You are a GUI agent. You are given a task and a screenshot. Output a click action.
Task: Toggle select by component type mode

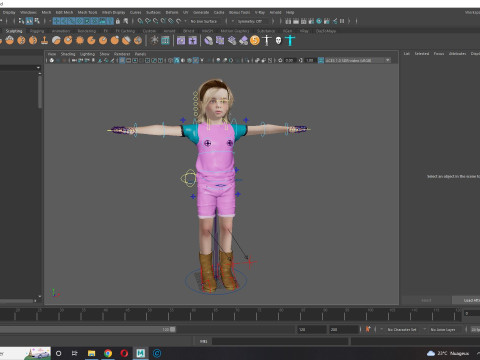click(37, 21)
